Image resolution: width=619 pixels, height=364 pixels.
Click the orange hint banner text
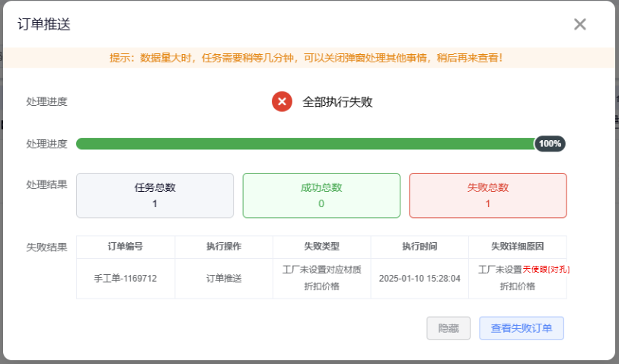click(x=306, y=58)
